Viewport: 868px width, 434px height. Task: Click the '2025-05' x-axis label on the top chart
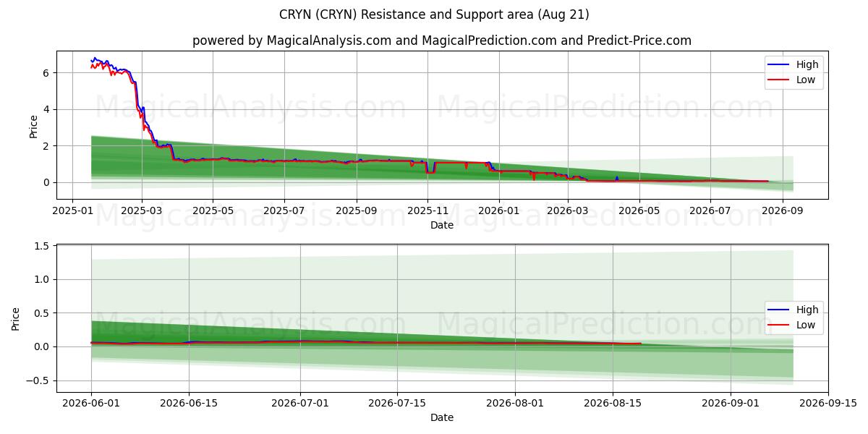click(213, 210)
